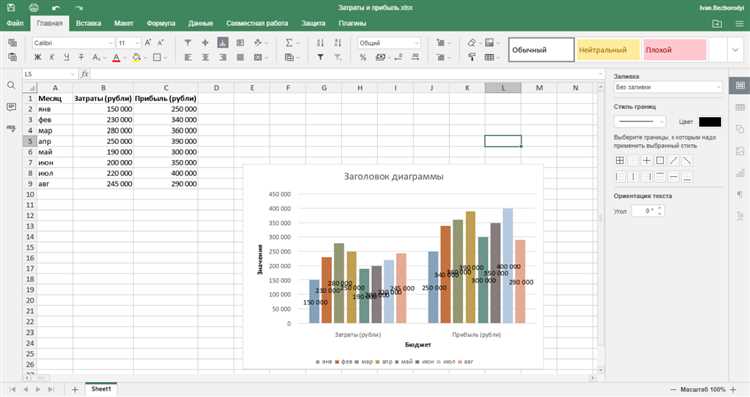Open the search panel magnifier icon
The image size is (750, 397).
tap(11, 85)
